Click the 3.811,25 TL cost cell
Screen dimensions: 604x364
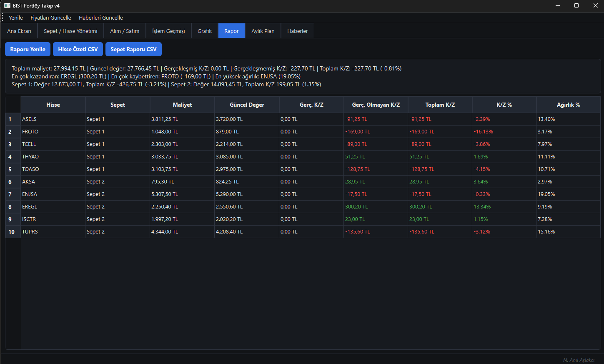click(x=182, y=119)
